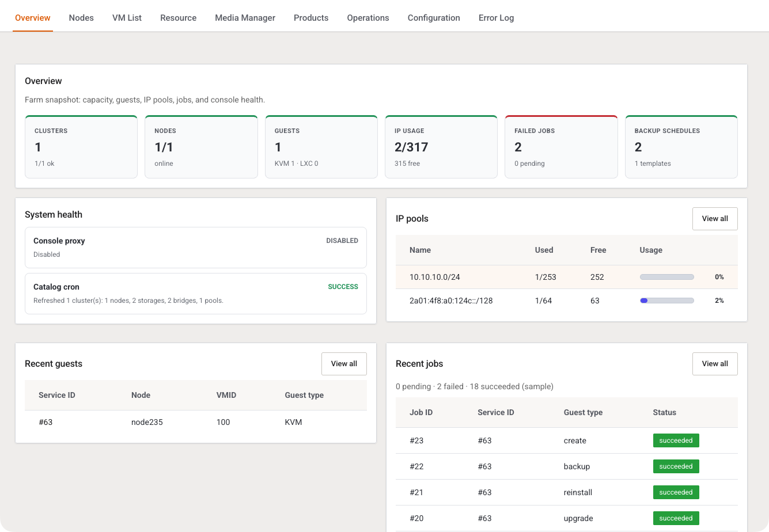Viewport: 769px width, 532px height.
Task: Click job ID #20
Action: 416,518
